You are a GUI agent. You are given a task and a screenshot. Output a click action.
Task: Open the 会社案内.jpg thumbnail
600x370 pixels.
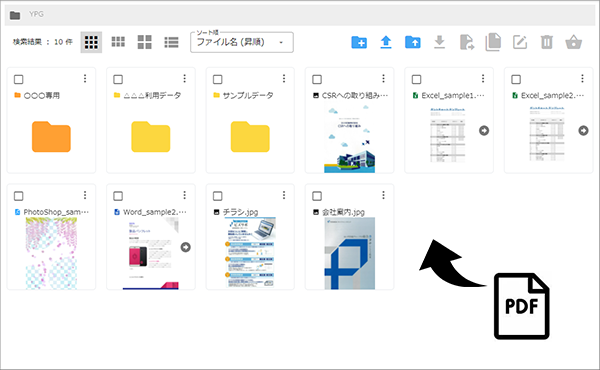coord(349,253)
